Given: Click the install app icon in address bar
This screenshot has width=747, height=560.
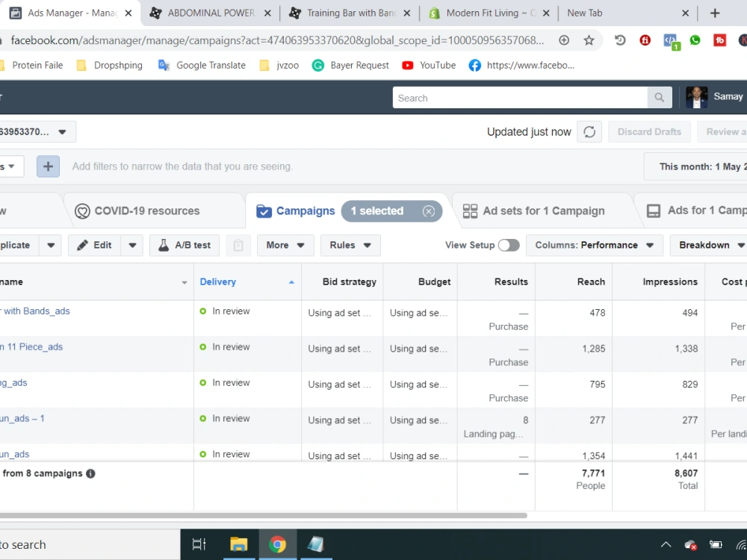Looking at the screenshot, I should click(564, 40).
